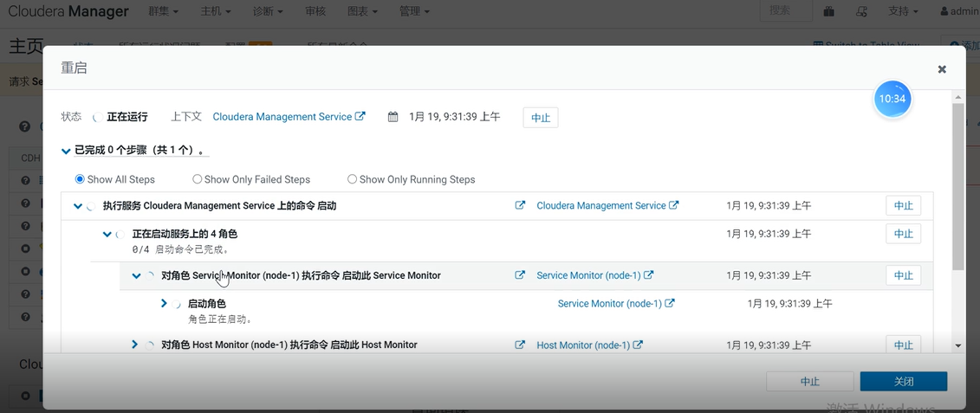
Task: Click the dialog vertical scrollbar thumb
Action: (x=957, y=186)
